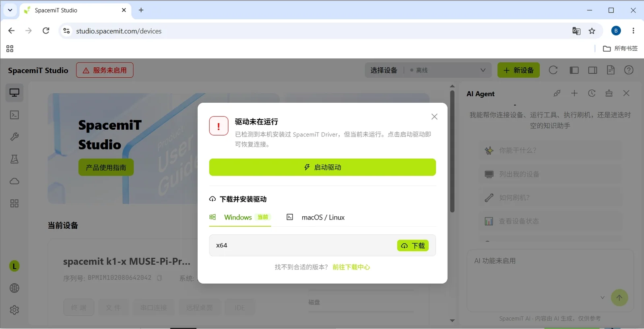The image size is (644, 329).
Task: Follow the 前往下载中心 link
Action: (351, 267)
